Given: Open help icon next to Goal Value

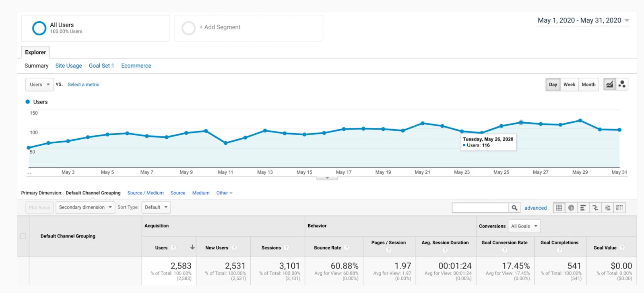Looking at the screenshot, I should (622, 248).
